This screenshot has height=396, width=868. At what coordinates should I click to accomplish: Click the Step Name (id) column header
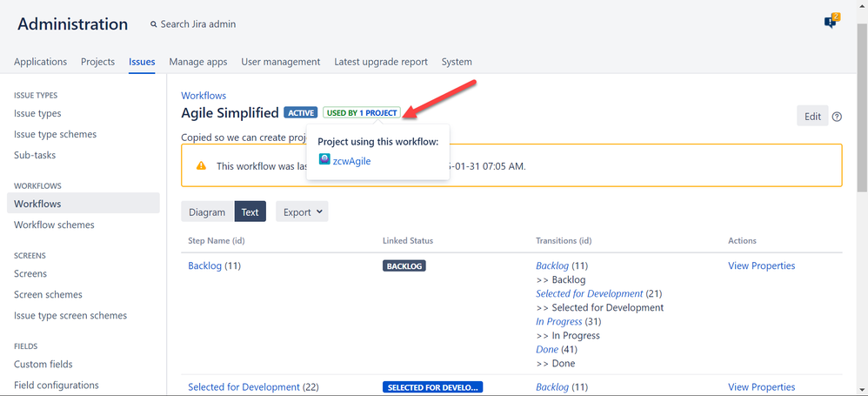(217, 241)
